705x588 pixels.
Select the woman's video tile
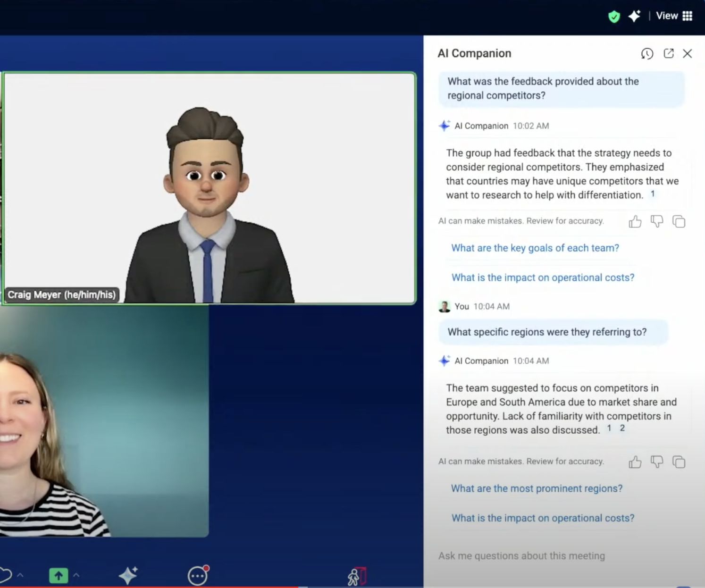104,421
